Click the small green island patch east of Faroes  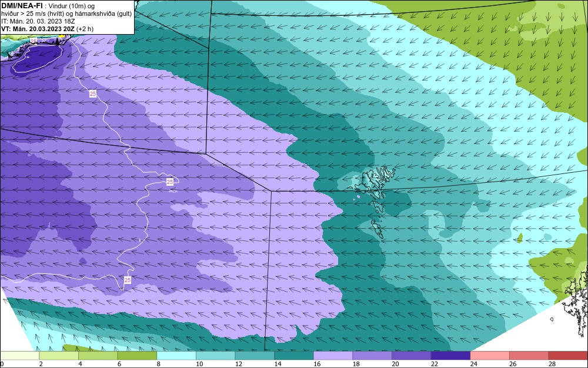pyautogui.click(x=520, y=238)
